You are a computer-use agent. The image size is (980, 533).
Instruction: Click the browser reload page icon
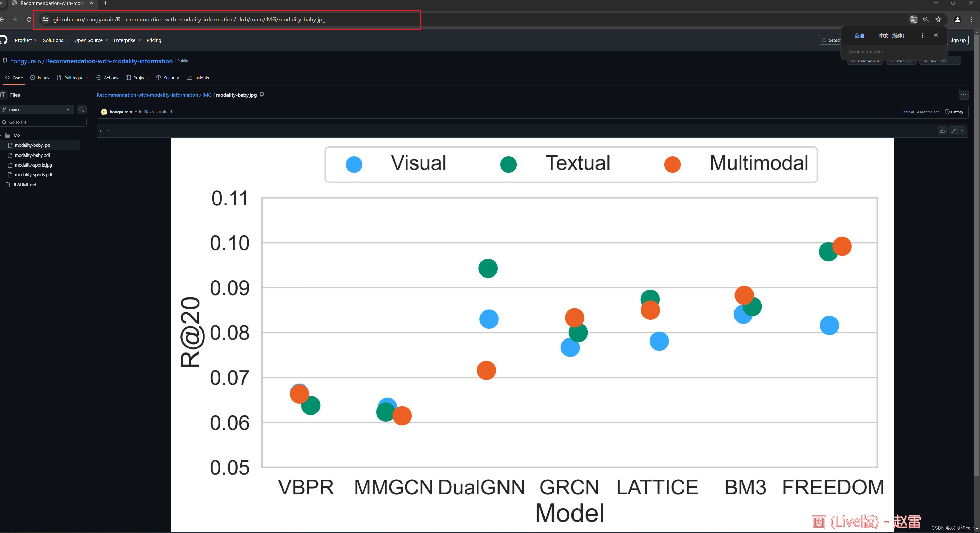coord(29,19)
